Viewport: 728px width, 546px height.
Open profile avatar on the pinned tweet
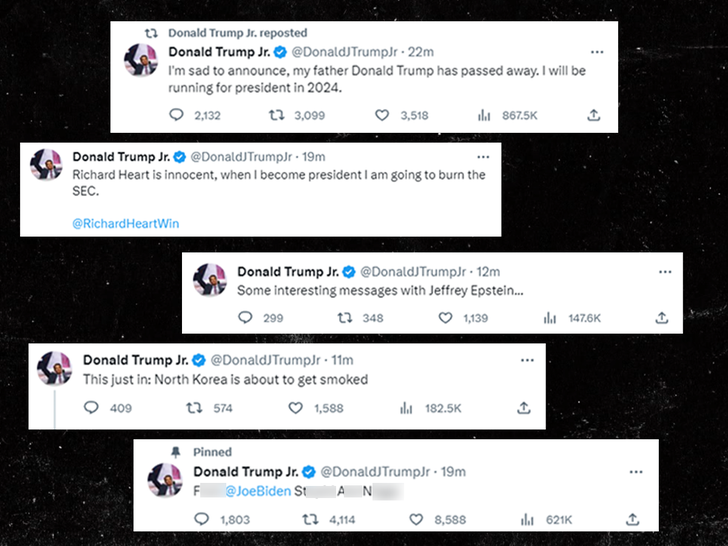pos(164,480)
